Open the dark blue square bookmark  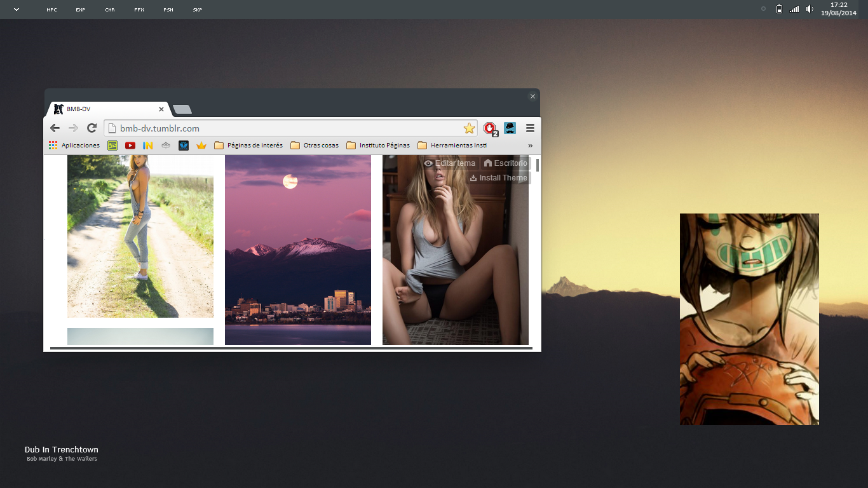(x=184, y=146)
